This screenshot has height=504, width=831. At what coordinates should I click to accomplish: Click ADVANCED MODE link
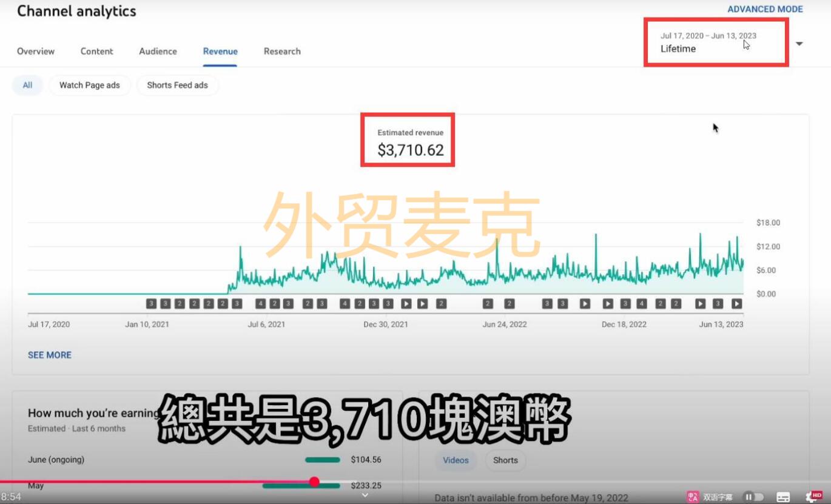click(765, 9)
